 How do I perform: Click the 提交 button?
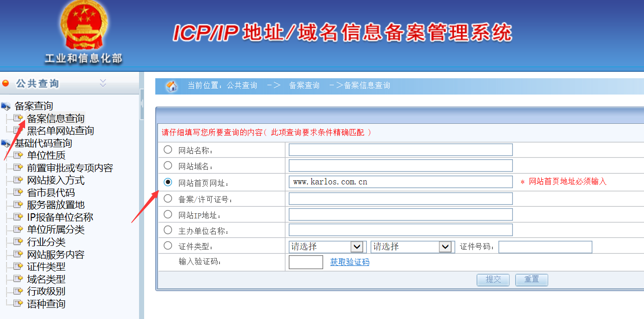tap(493, 280)
